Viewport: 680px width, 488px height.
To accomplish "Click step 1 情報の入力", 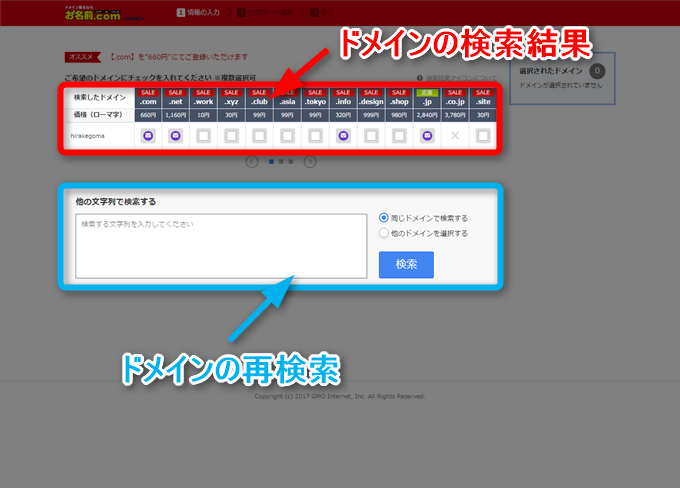I will tap(198, 13).
